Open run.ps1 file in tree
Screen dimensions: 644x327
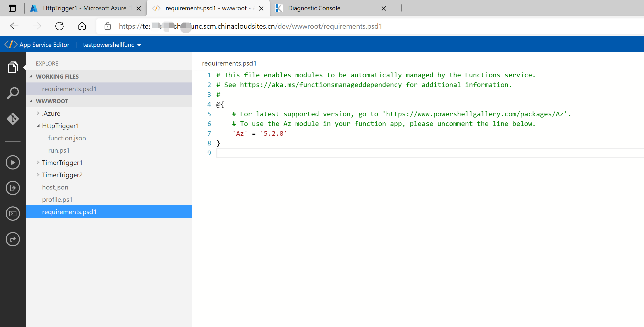59,150
